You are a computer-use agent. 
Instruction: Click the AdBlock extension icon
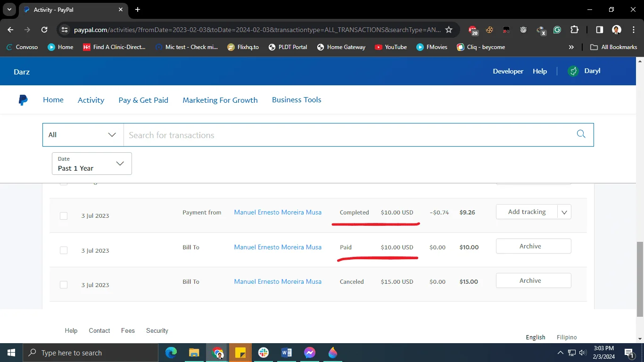point(473,30)
